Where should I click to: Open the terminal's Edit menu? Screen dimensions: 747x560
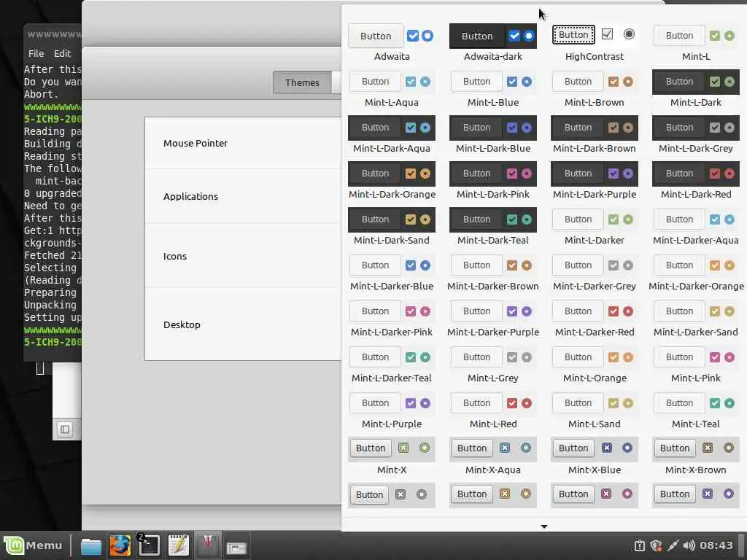point(63,53)
